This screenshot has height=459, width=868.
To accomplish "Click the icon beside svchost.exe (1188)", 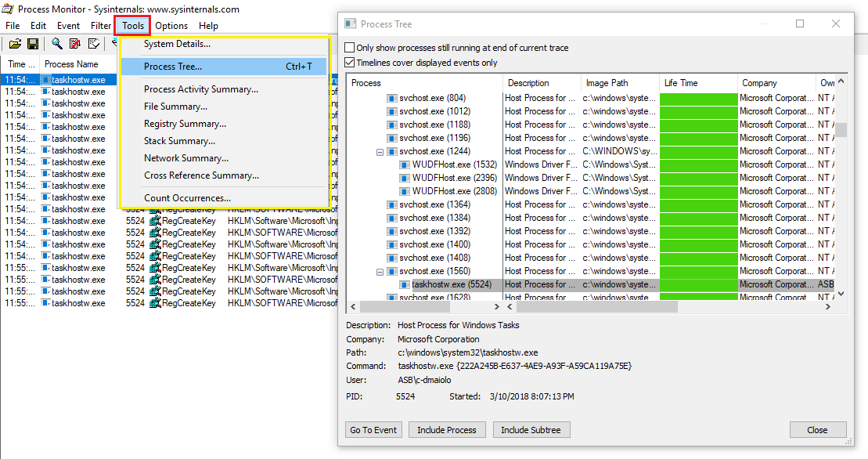I will pyautogui.click(x=391, y=125).
